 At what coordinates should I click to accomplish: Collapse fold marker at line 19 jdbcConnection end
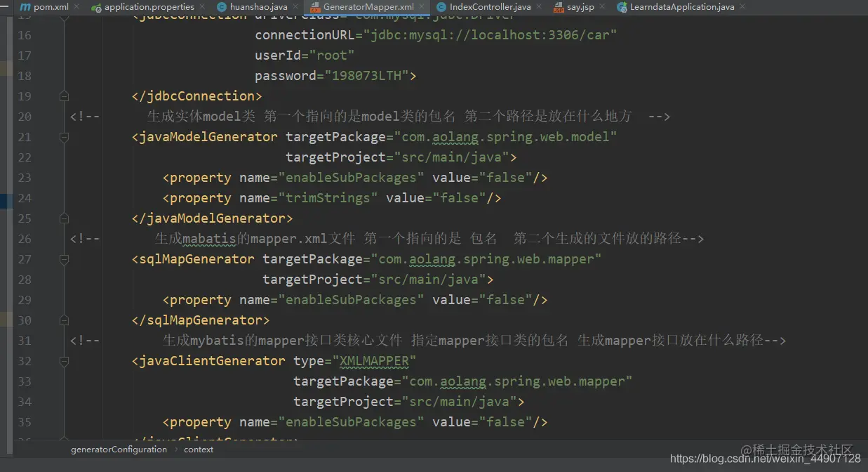(x=65, y=96)
